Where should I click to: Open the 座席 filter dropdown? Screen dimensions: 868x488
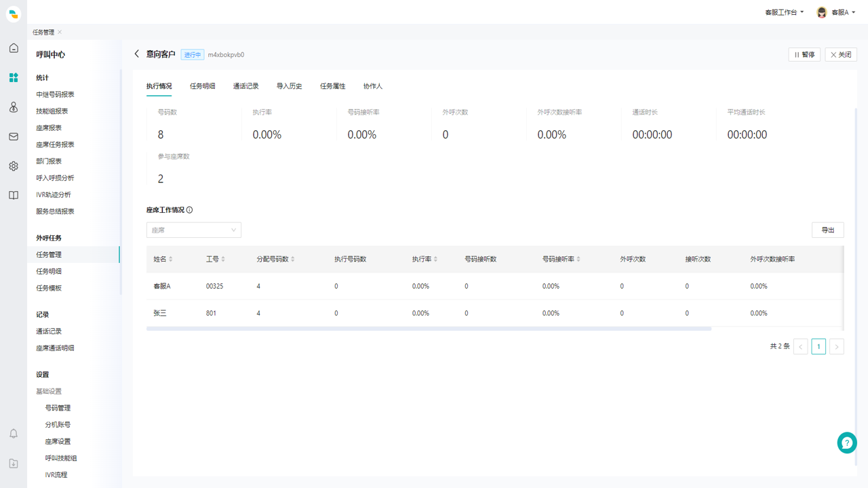click(194, 230)
